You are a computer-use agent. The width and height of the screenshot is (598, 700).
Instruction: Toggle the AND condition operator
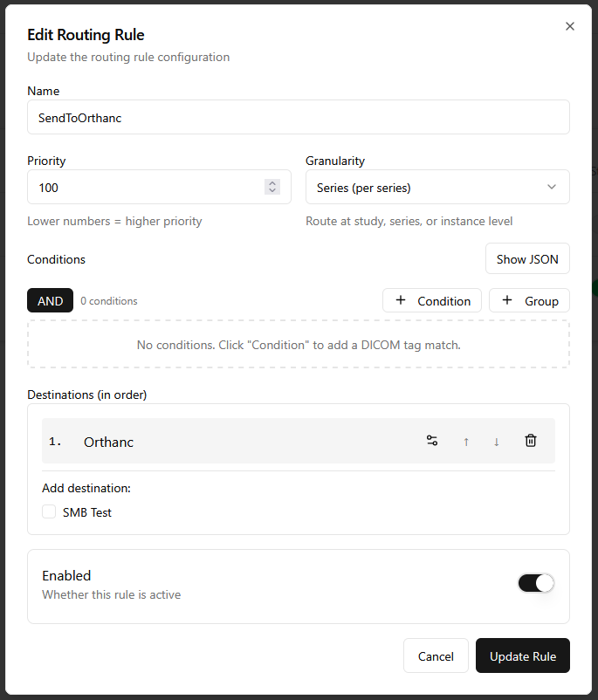tap(50, 300)
